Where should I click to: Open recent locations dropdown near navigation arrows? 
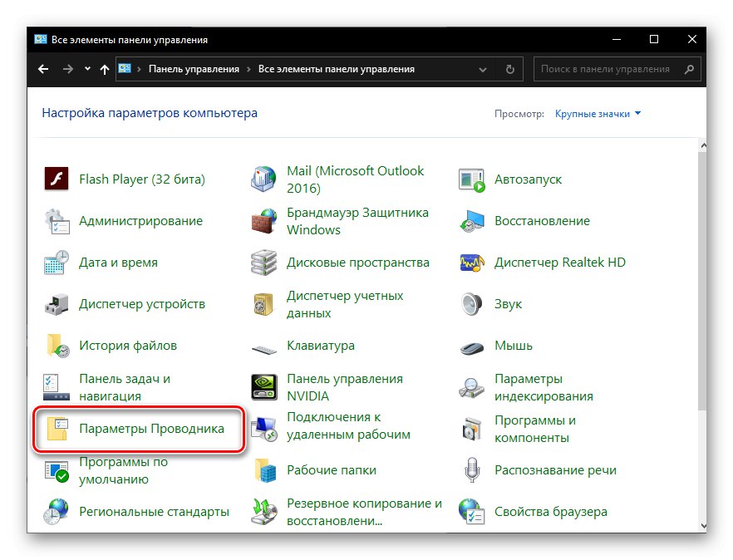pyautogui.click(x=88, y=69)
